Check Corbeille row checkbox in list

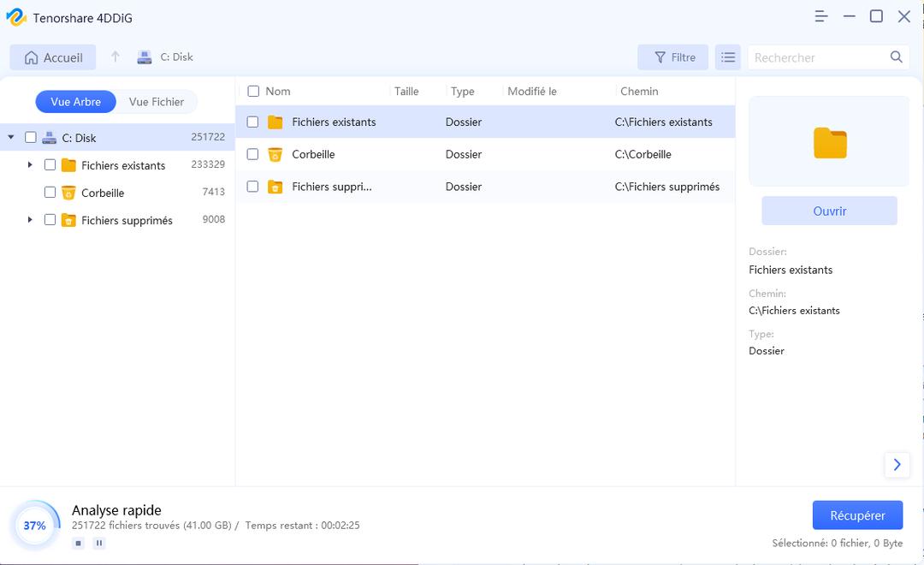[x=252, y=154]
